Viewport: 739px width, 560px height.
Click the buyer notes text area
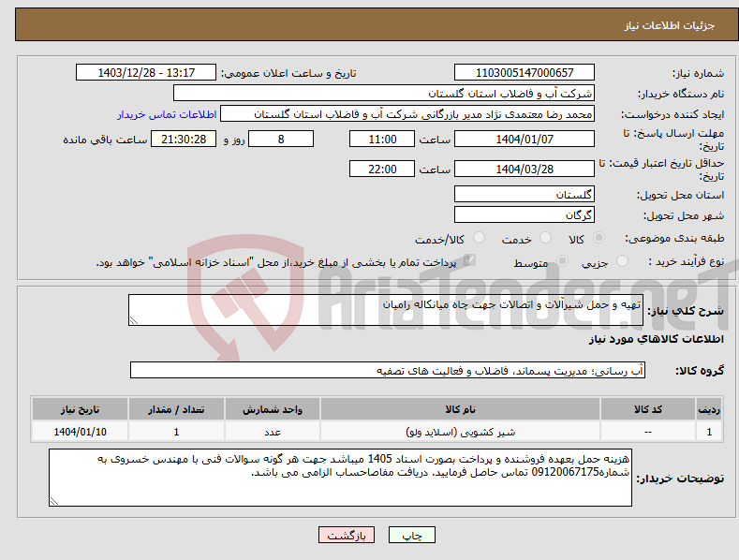point(340,478)
